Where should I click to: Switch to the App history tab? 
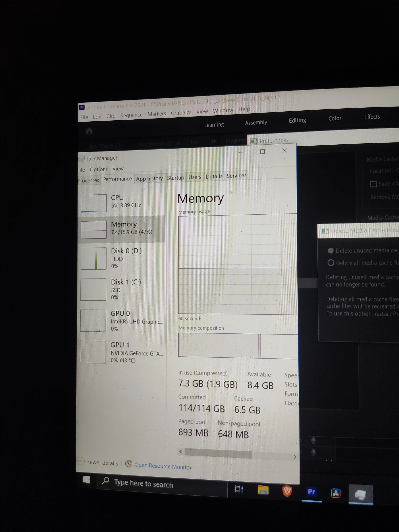tap(149, 178)
